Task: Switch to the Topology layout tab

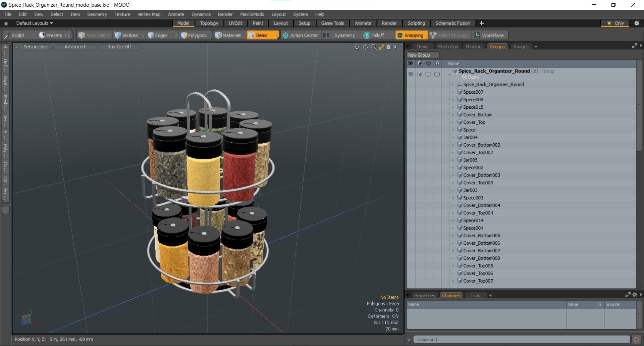Action: (209, 23)
